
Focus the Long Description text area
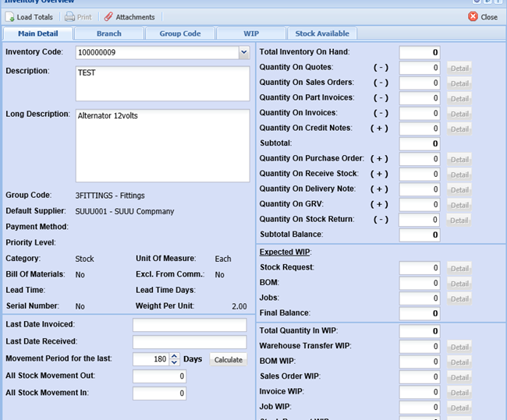click(x=162, y=144)
